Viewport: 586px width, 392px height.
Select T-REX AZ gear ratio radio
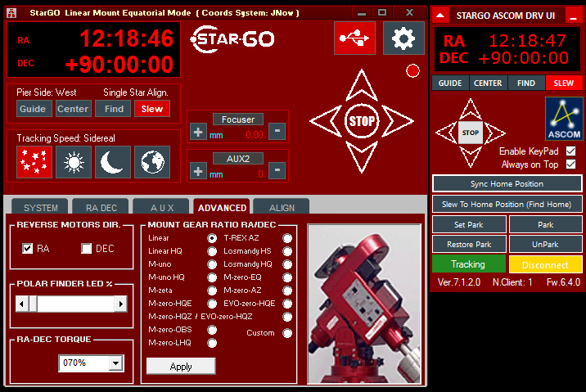pyautogui.click(x=287, y=238)
